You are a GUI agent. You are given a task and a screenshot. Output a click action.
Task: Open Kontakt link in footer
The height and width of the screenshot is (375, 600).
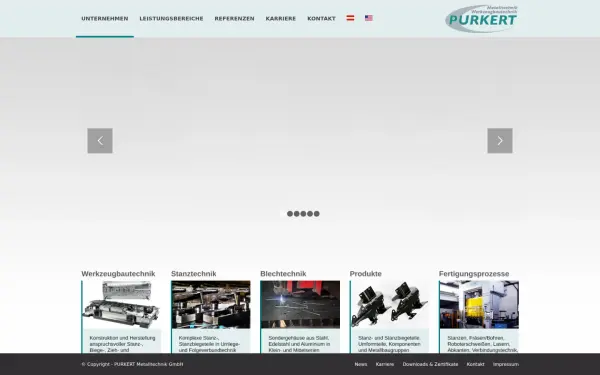475,364
